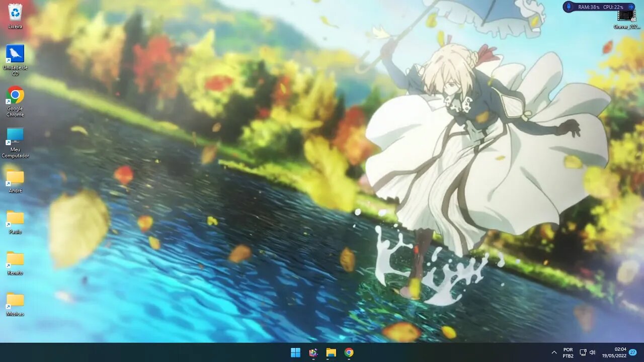
Task: Click the blue arrow on RAM/CPU widget
Action: (631, 7)
